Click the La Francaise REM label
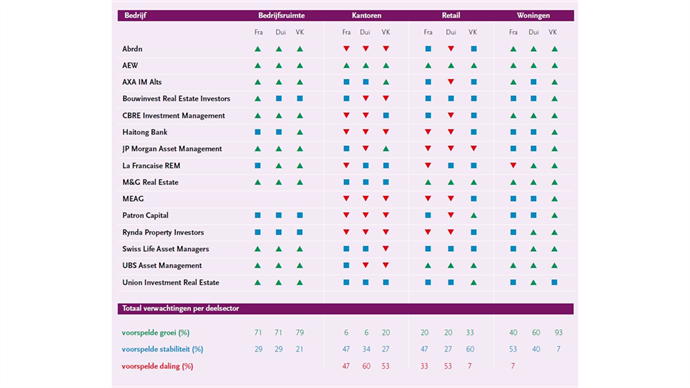Screen dimensions: 690x388 coord(151,165)
